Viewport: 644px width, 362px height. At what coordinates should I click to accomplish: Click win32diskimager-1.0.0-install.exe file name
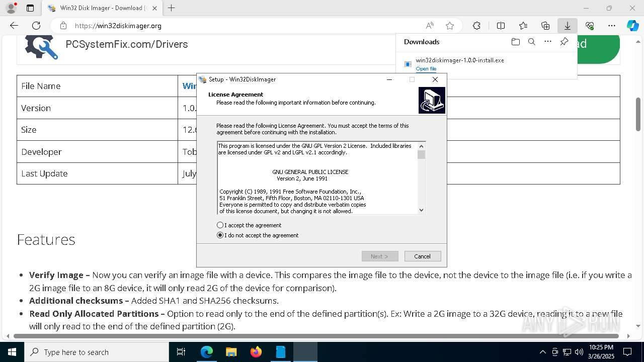[460, 60]
